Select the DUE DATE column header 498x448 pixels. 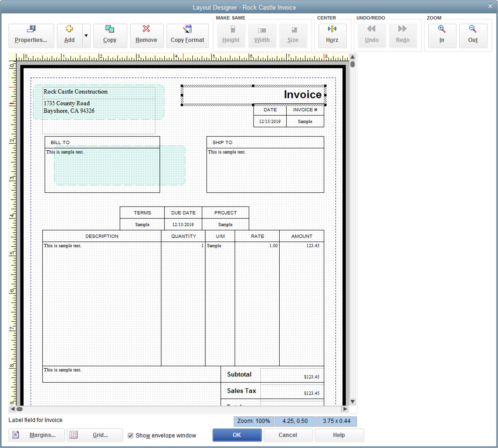(183, 213)
